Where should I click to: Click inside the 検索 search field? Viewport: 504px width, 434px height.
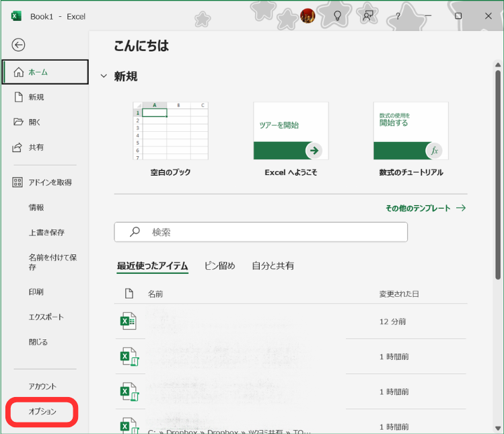click(x=260, y=232)
